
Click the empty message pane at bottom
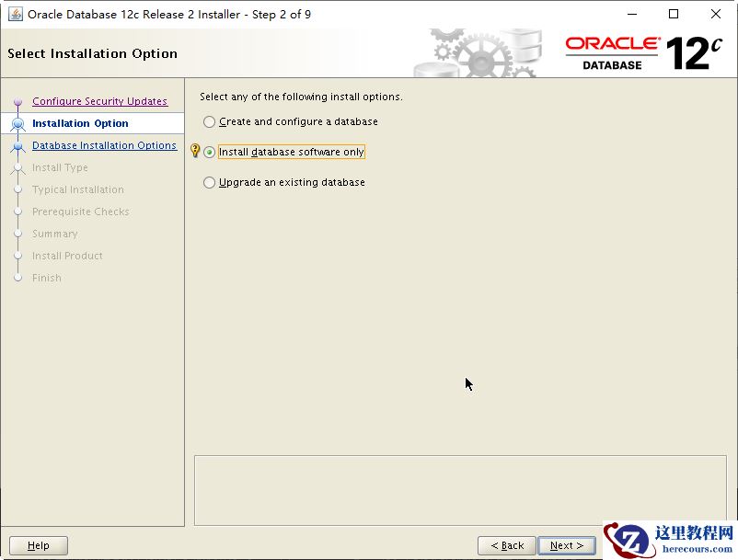[460, 490]
